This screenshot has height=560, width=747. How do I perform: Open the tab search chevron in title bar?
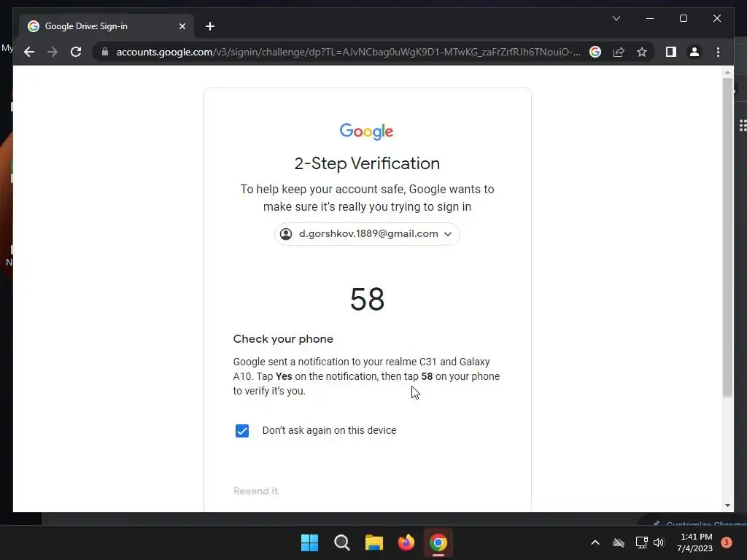tap(616, 18)
